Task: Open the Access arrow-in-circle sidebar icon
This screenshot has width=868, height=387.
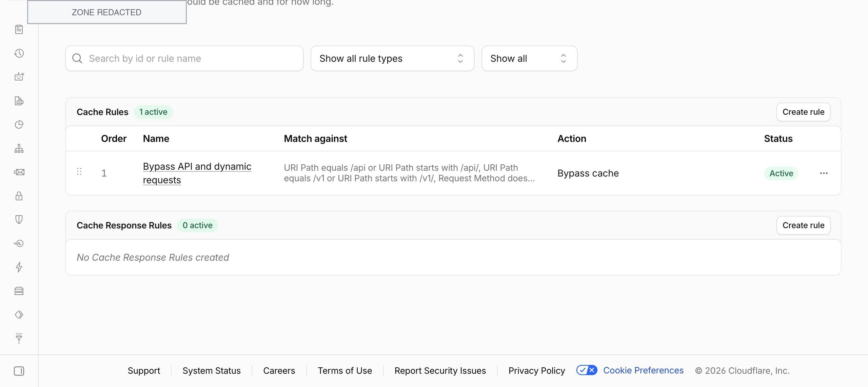Action: click(x=19, y=243)
